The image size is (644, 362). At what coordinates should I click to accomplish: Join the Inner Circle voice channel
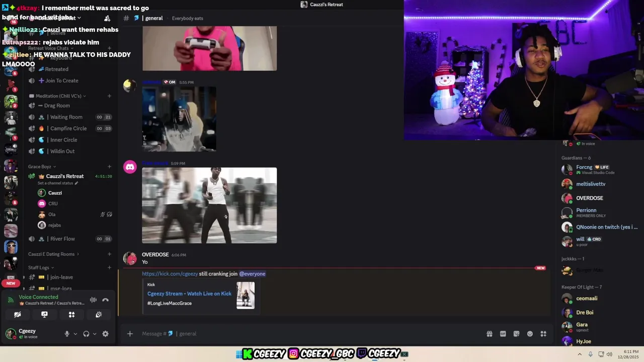[x=63, y=140]
